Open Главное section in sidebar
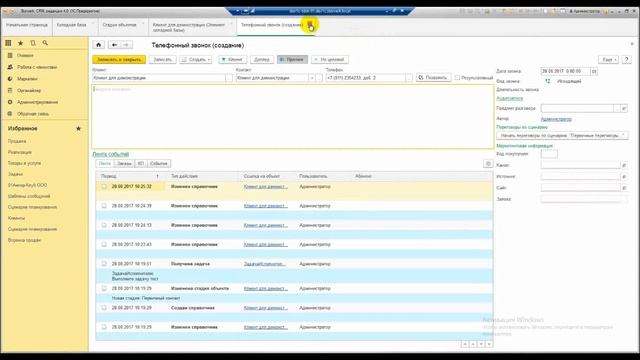 click(25, 55)
